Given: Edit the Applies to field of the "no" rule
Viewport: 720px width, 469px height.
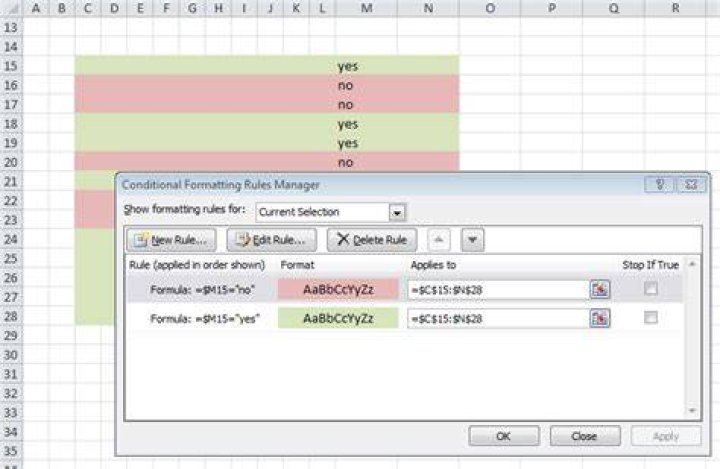Looking at the screenshot, I should (x=498, y=290).
